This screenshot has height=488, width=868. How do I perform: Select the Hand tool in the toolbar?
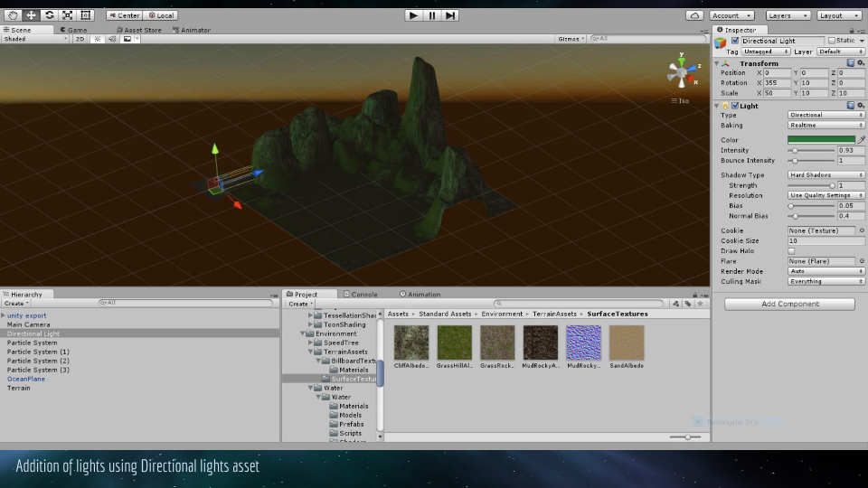click(x=13, y=15)
